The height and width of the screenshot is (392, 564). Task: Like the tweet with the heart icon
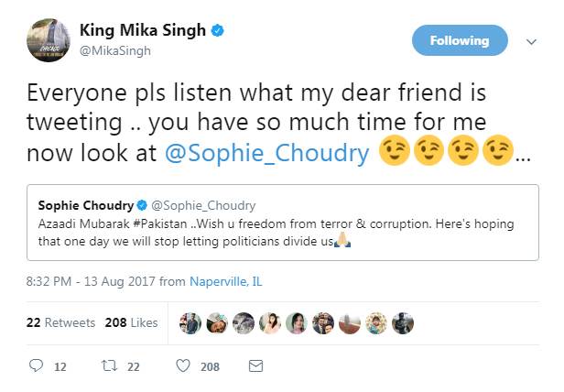click(x=183, y=365)
